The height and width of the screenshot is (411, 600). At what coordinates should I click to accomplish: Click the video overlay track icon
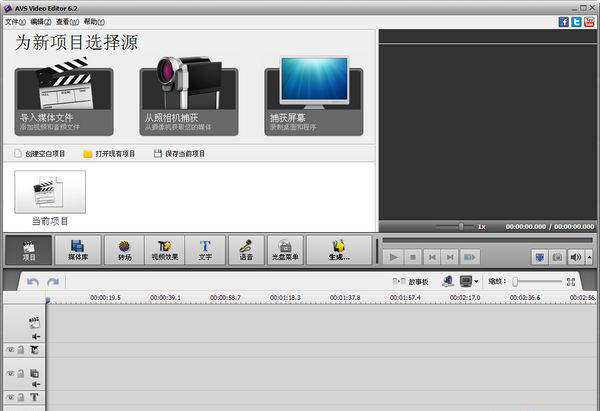pos(34,373)
